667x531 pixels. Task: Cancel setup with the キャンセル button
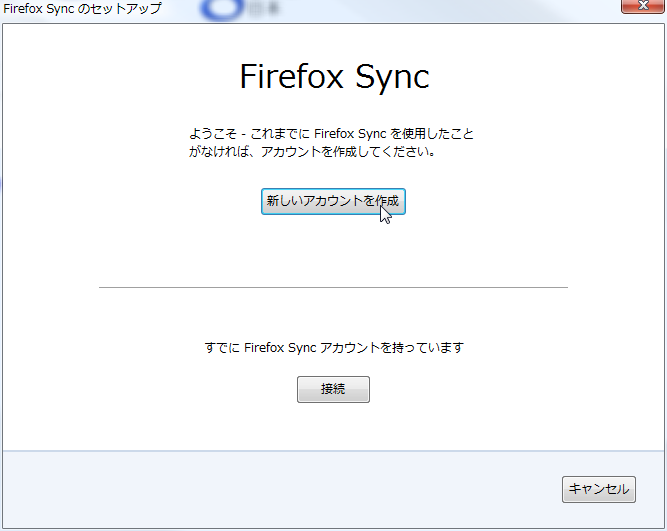coord(599,489)
